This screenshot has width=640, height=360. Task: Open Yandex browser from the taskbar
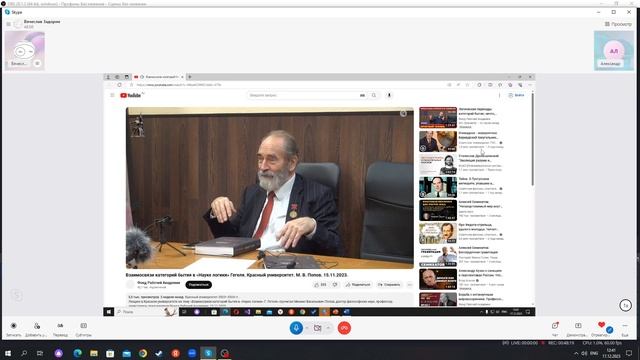point(176,353)
